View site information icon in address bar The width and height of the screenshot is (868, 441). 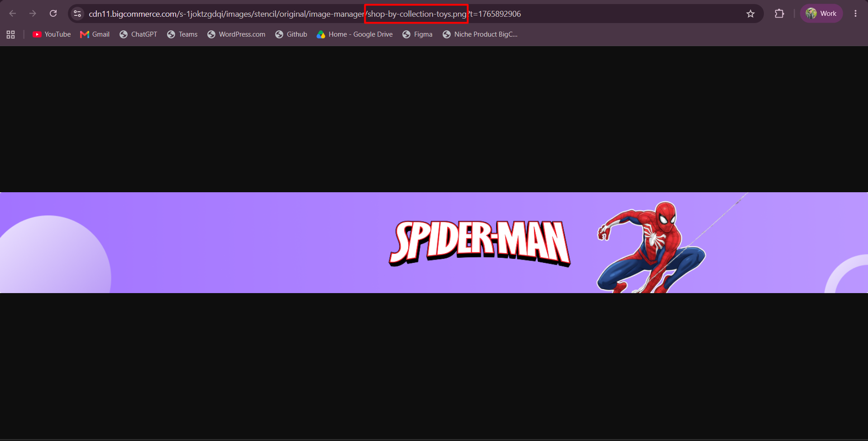click(77, 14)
